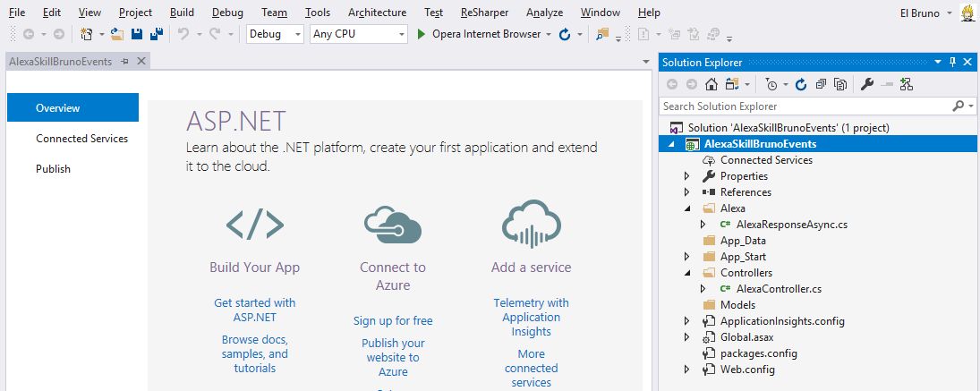Select AlexaController.cs in the tree

click(x=778, y=289)
